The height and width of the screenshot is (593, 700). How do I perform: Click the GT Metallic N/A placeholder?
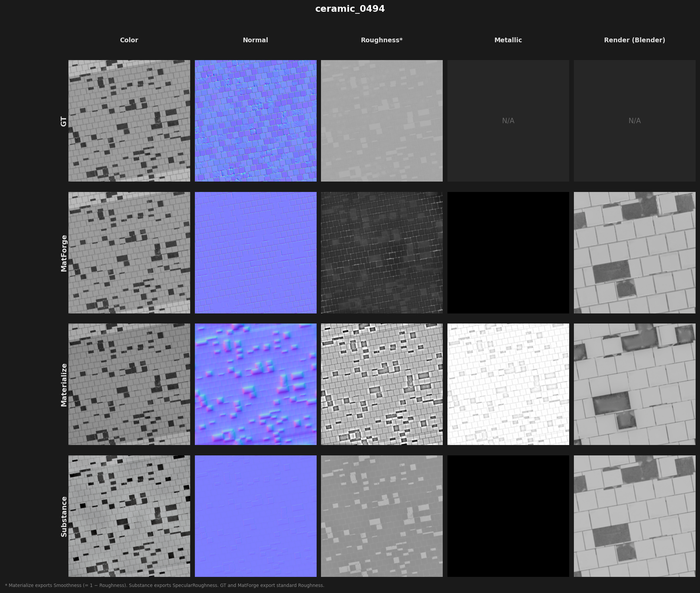(508, 121)
